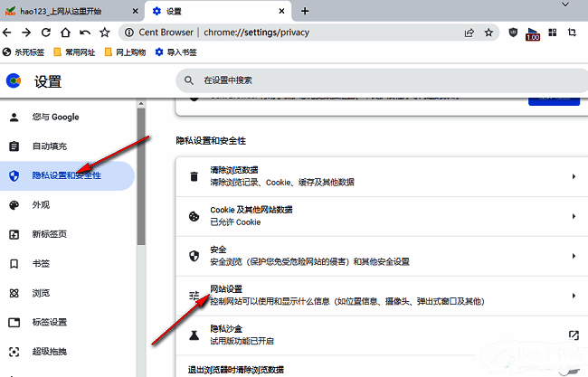This screenshot has height=377, width=588.
Task: Click the 杀死标签 bookmark
Action: (24, 52)
